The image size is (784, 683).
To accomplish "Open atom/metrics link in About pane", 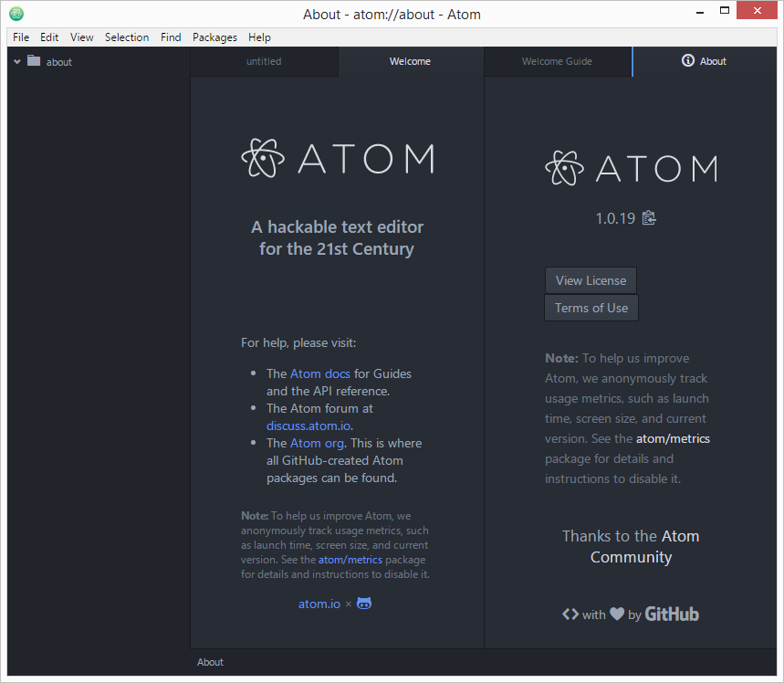I will (673, 438).
